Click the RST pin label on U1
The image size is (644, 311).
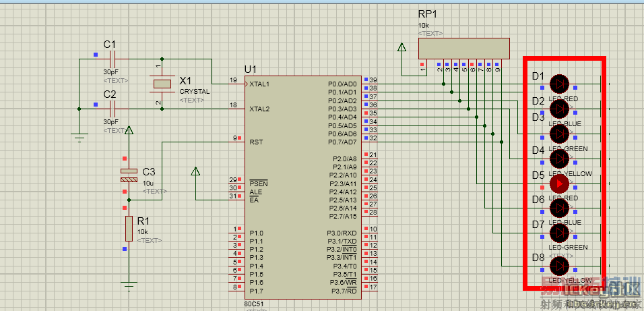pyautogui.click(x=256, y=142)
